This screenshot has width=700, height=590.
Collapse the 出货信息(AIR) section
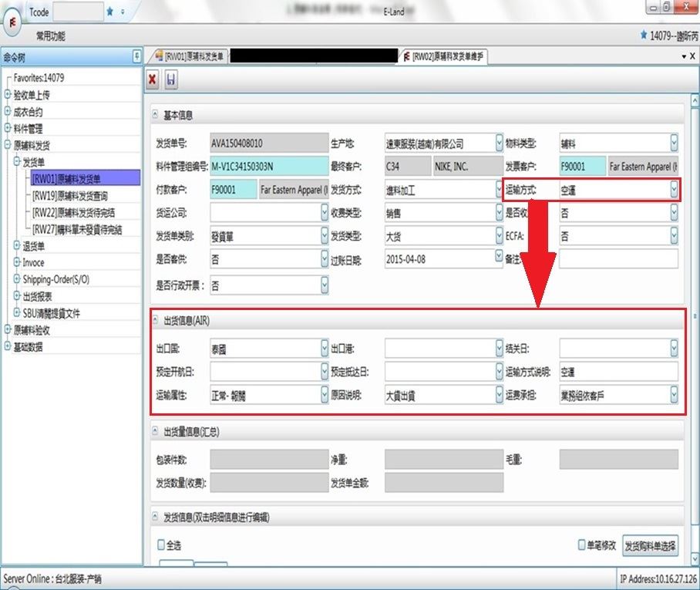[x=155, y=320]
